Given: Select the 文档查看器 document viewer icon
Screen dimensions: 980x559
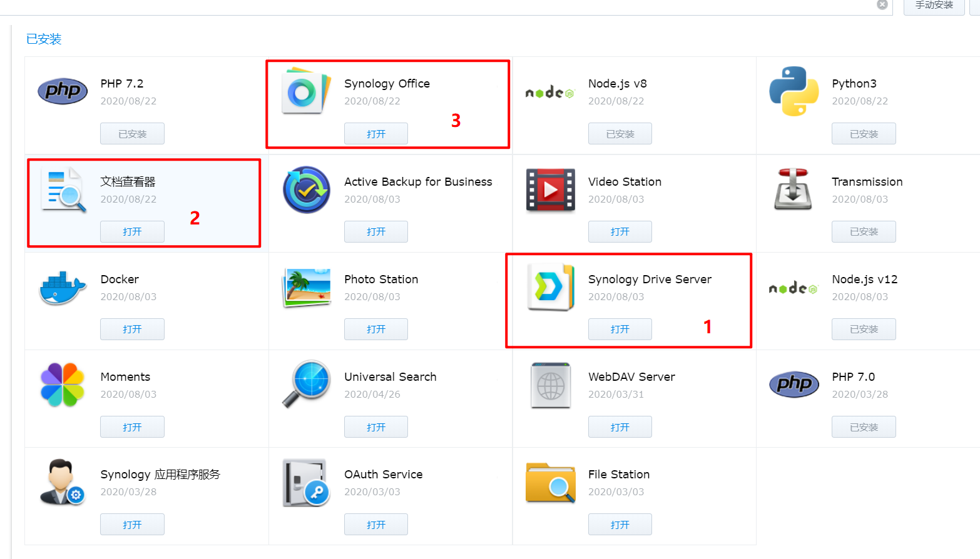Looking at the screenshot, I should 64,189.
